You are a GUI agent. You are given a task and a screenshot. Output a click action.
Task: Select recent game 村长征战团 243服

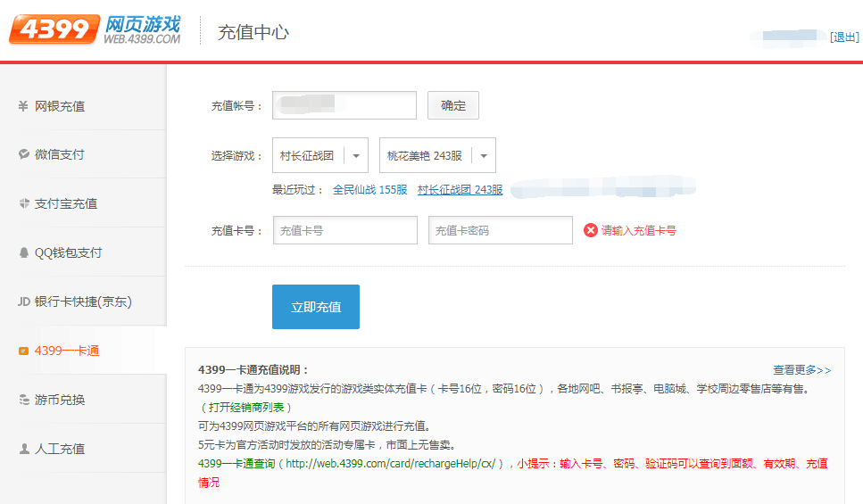[x=461, y=190]
